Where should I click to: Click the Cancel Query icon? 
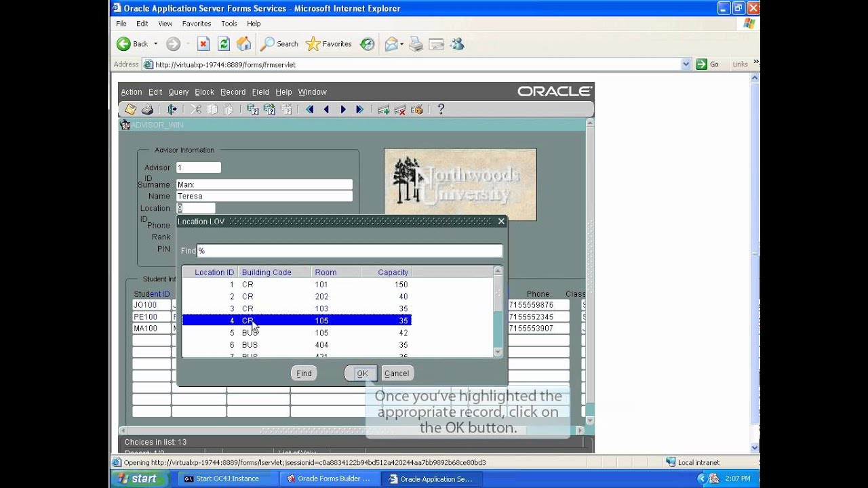(286, 109)
